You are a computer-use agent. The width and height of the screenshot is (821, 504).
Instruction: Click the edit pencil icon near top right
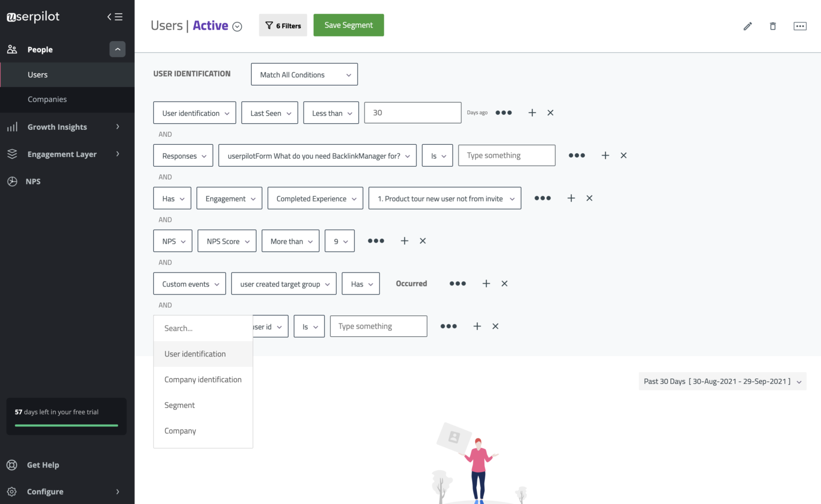tap(747, 26)
